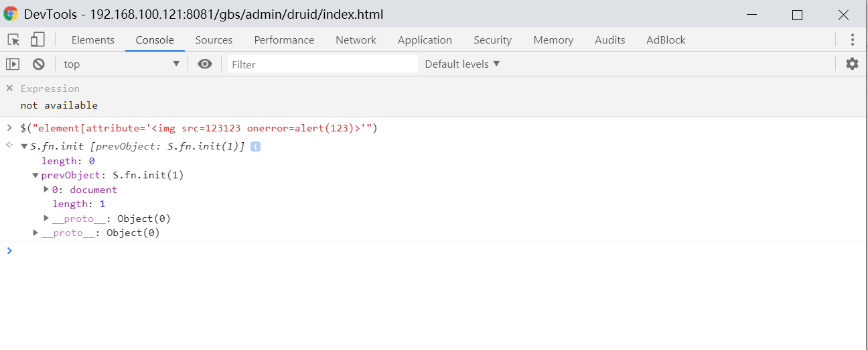Expand the last __proto__: Object(0) entry
The width and height of the screenshot is (868, 350).
pos(35,233)
